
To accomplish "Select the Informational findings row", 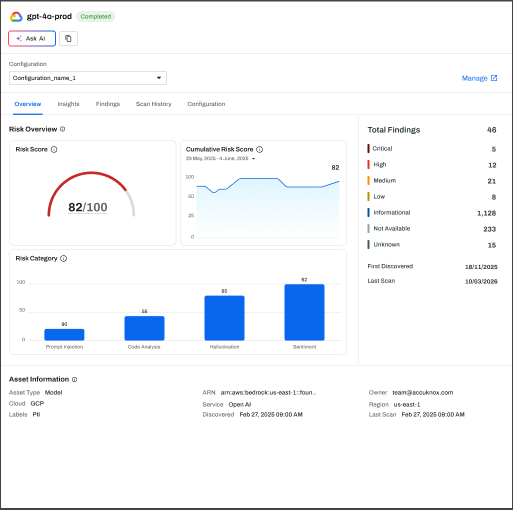I will pyautogui.click(x=432, y=213).
